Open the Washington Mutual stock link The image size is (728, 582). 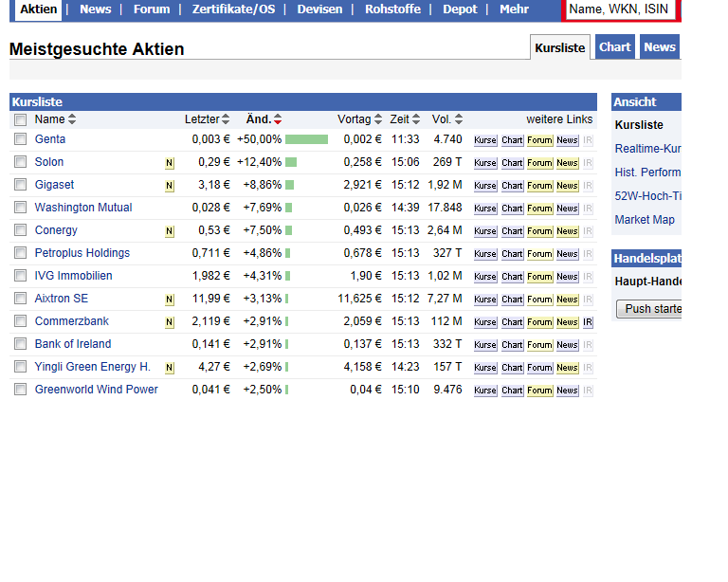pyautogui.click(x=83, y=208)
